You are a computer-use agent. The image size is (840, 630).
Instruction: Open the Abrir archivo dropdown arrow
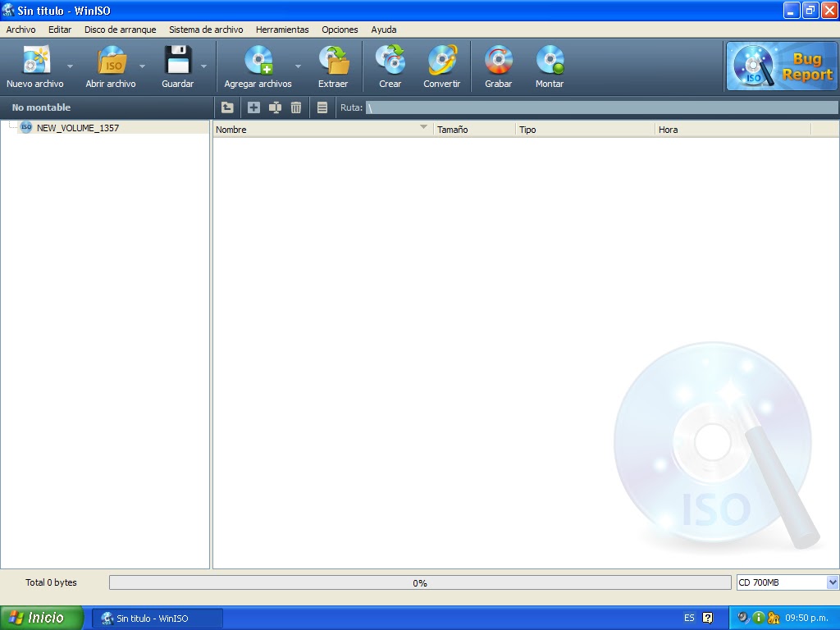tap(141, 66)
